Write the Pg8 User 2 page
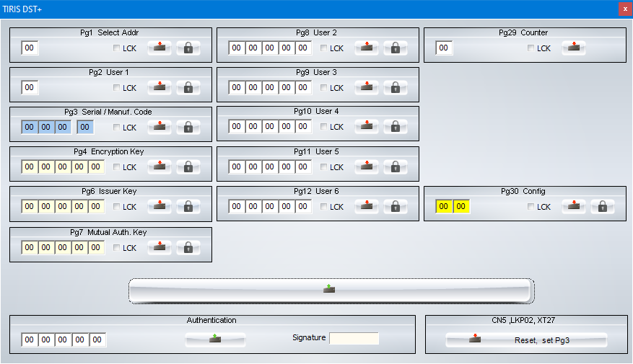Image resolution: width=633 pixels, height=364 pixels. point(367,48)
